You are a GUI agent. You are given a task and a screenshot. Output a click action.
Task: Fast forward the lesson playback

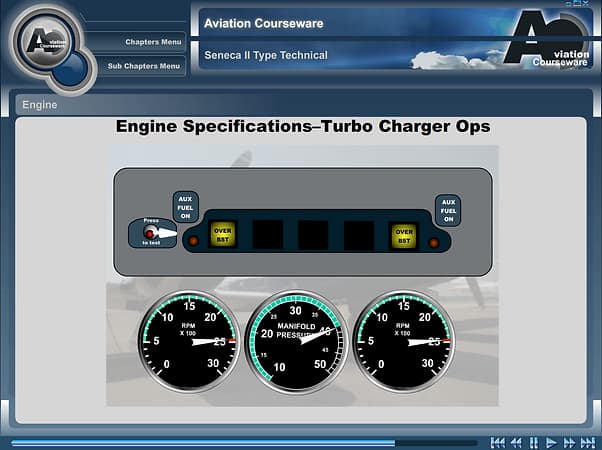569,443
